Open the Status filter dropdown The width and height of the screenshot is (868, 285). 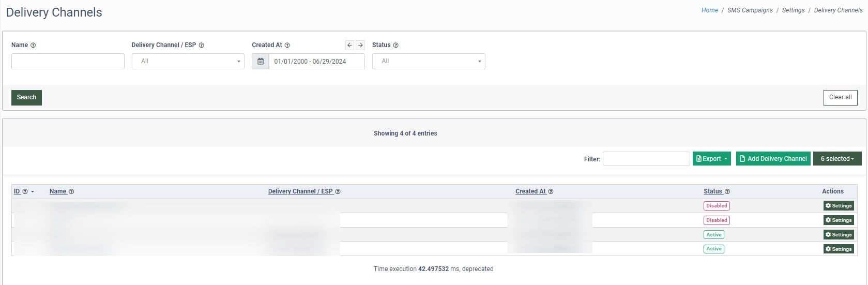tap(428, 62)
